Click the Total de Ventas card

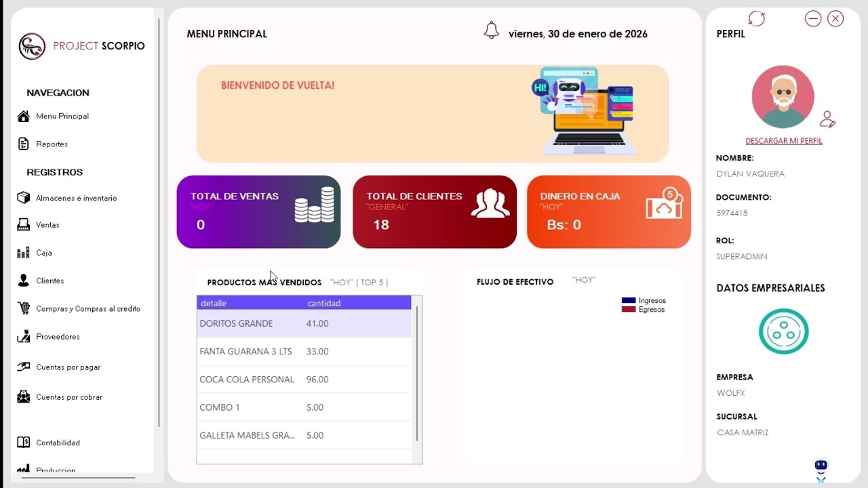tap(259, 212)
